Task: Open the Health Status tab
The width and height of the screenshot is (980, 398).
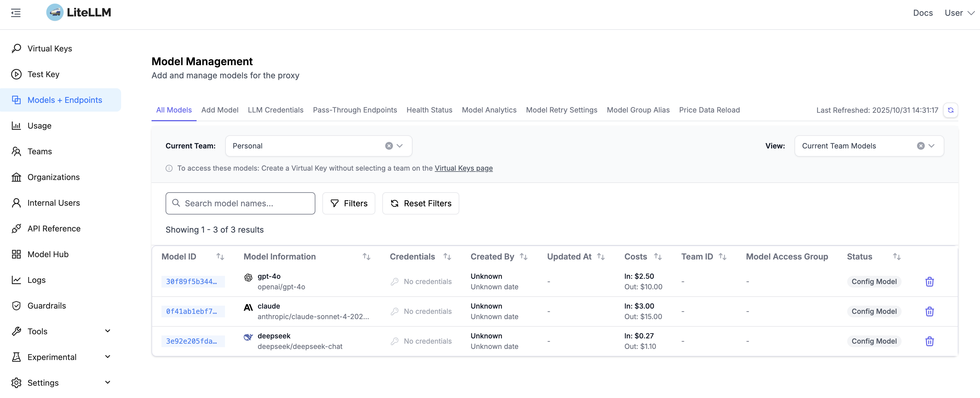Action: pos(429,110)
